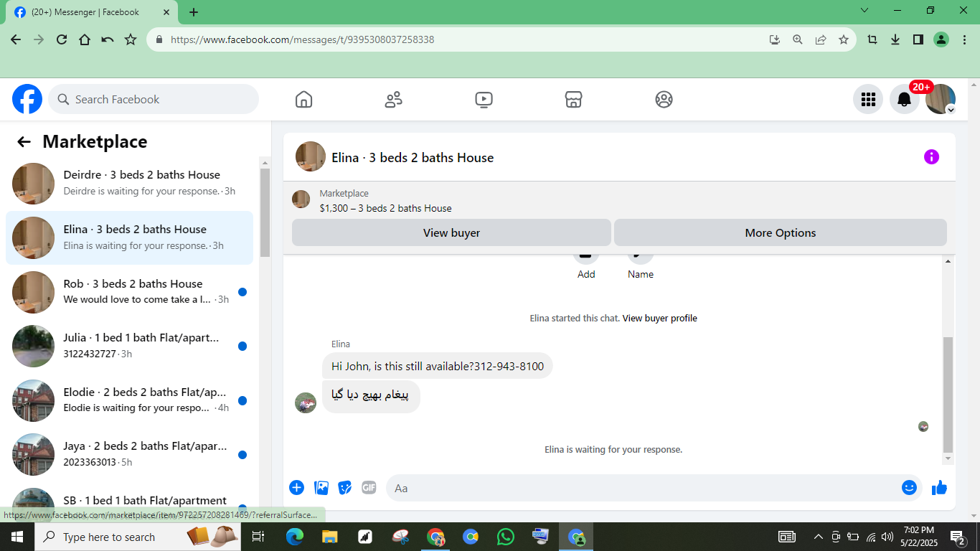Open the Friends icon in Facebook navigation
980x551 pixels.
click(394, 99)
